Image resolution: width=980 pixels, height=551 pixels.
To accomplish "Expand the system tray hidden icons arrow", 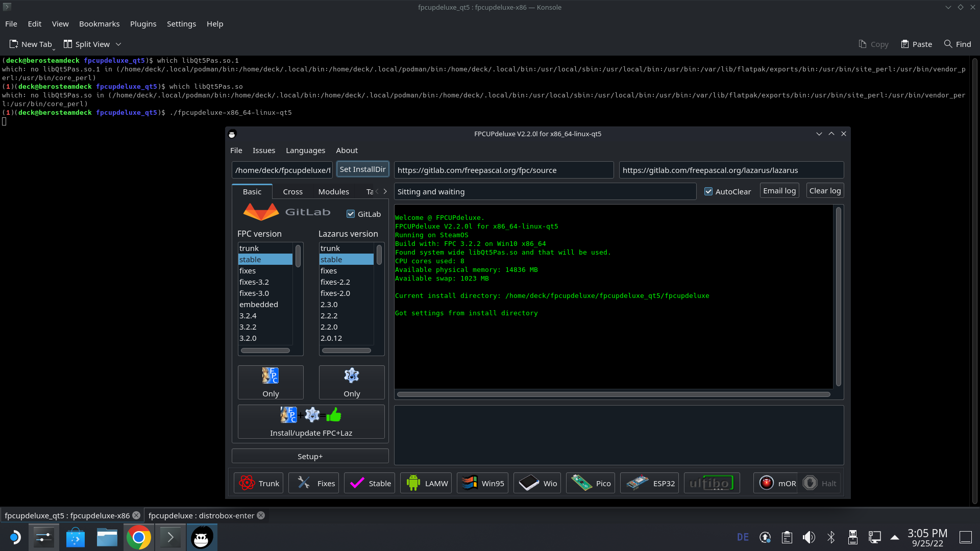I will coord(895,537).
